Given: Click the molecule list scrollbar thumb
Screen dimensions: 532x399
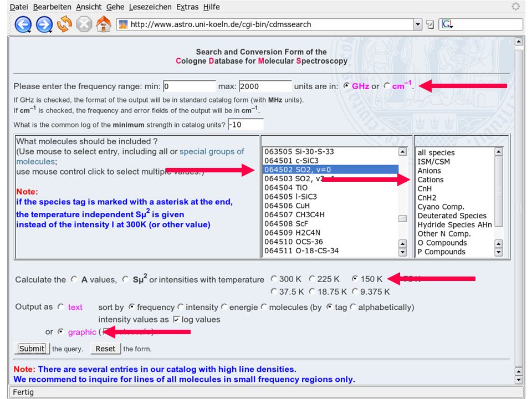Looking at the screenshot, I should tap(403, 218).
